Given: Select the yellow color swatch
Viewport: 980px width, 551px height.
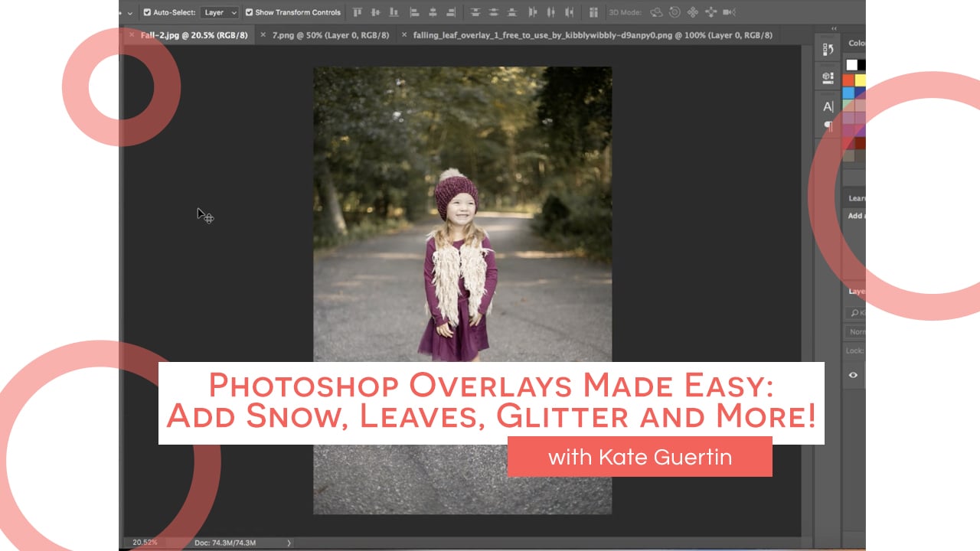Looking at the screenshot, I should [x=860, y=80].
